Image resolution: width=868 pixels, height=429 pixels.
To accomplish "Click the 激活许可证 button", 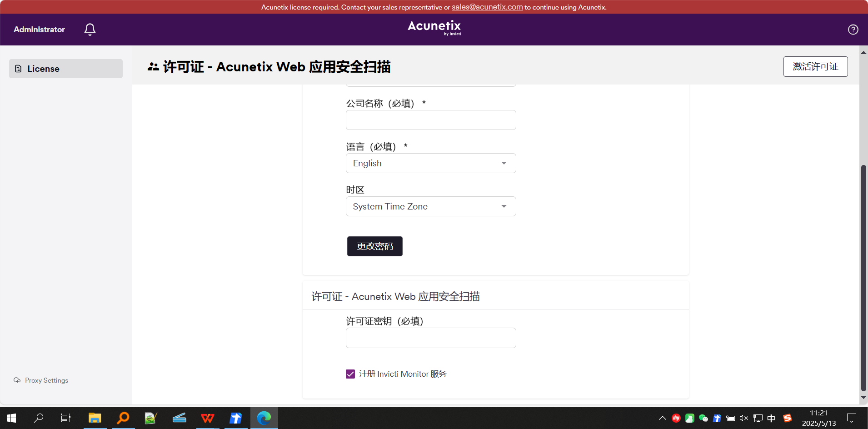I will (x=815, y=66).
